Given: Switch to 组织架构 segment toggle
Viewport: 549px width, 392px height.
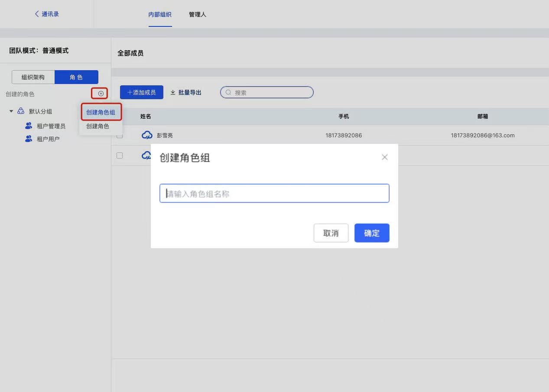Looking at the screenshot, I should coord(33,77).
